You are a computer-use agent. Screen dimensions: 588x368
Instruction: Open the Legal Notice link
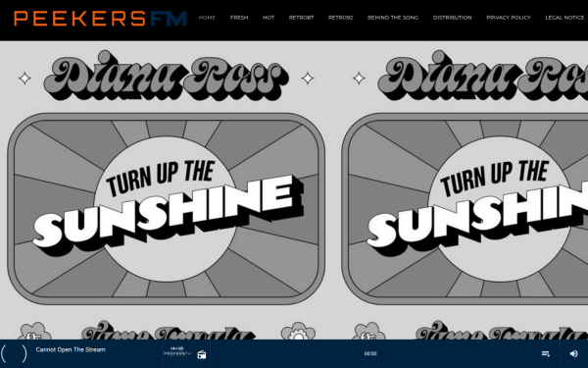[x=564, y=18]
